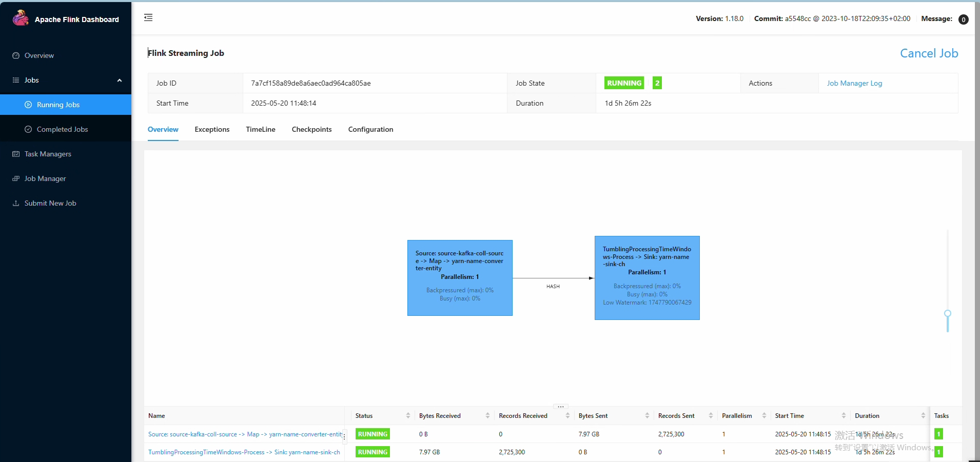
Task: Click the Submit New Job upload icon
Action: 16,203
